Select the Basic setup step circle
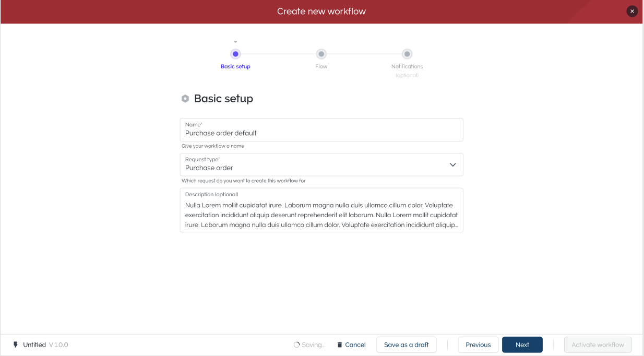This screenshot has width=644, height=356. coord(235,54)
